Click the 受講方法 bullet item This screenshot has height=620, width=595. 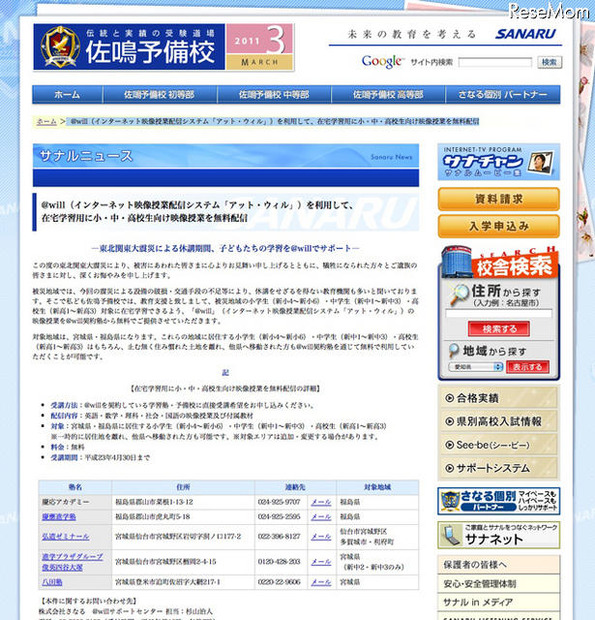point(182,405)
